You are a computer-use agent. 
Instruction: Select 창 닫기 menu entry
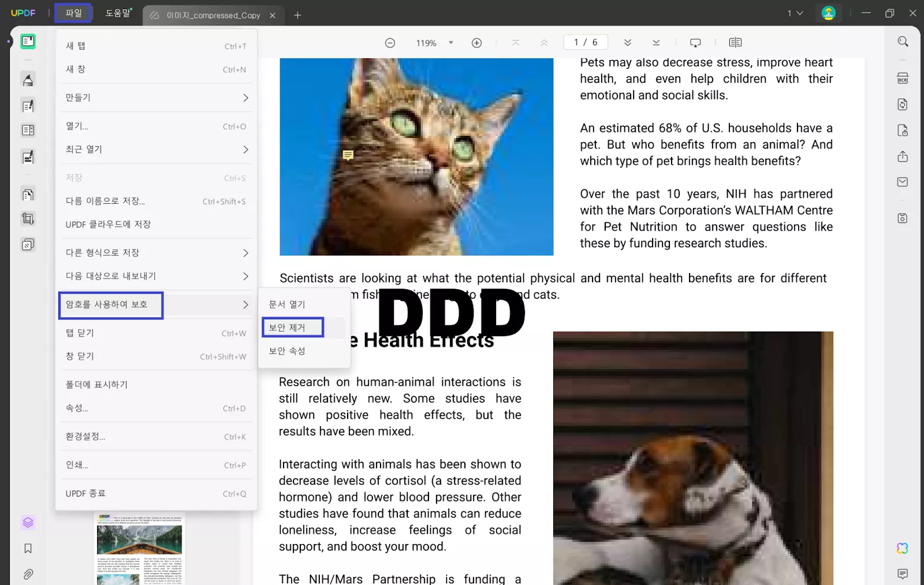tap(157, 356)
